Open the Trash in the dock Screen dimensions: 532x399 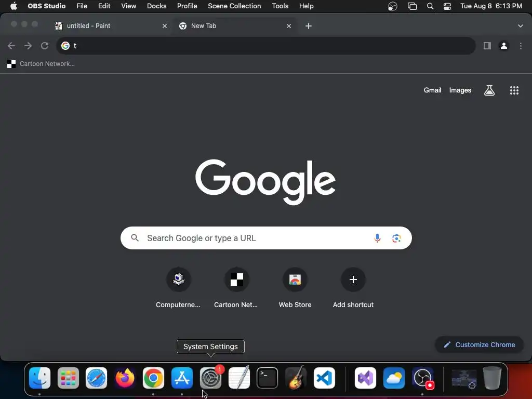pyautogui.click(x=492, y=378)
